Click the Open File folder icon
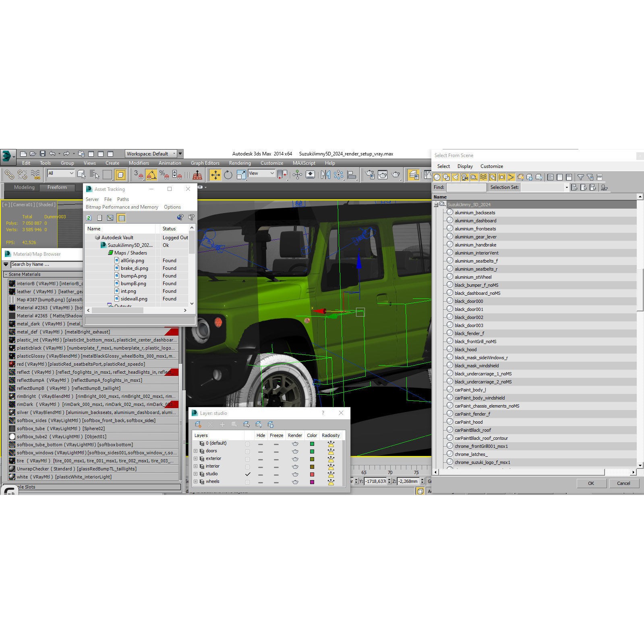644x644 pixels. tap(33, 154)
